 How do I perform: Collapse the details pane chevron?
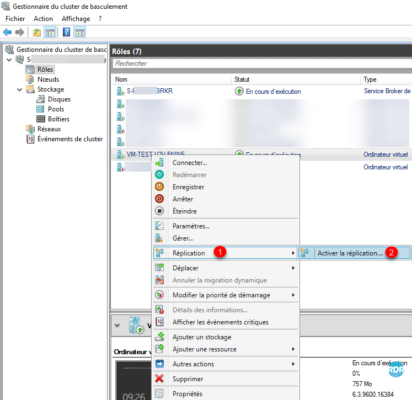[117, 325]
